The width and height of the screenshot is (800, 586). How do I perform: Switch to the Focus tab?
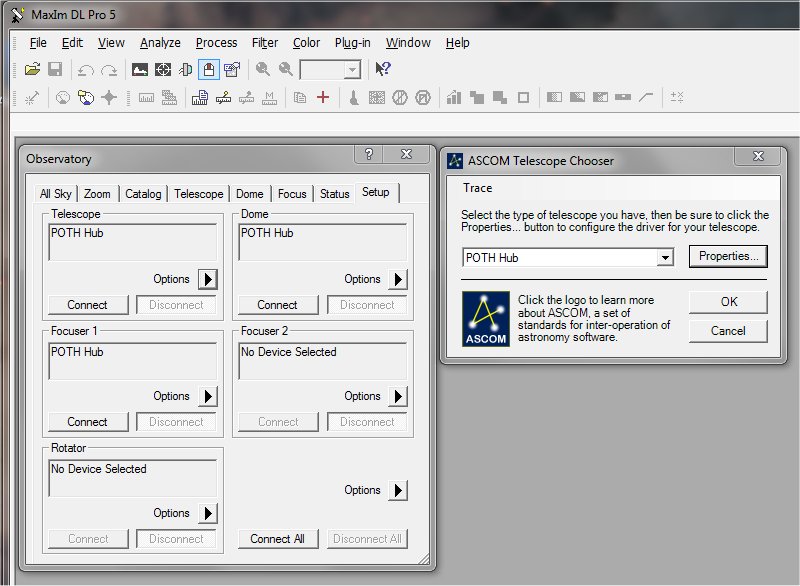292,194
